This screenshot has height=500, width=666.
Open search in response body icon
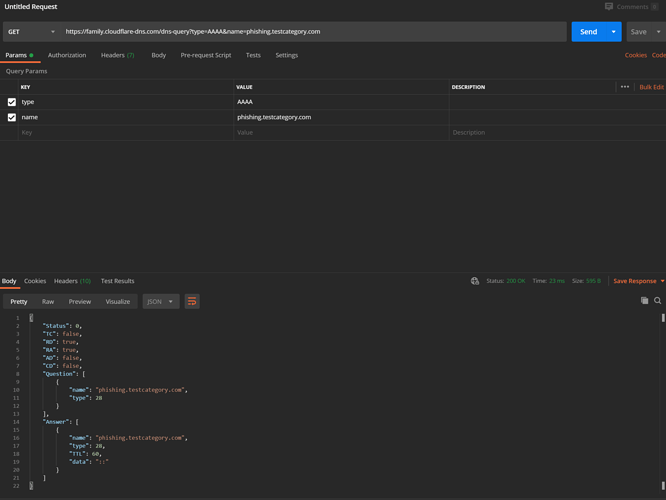point(658,300)
